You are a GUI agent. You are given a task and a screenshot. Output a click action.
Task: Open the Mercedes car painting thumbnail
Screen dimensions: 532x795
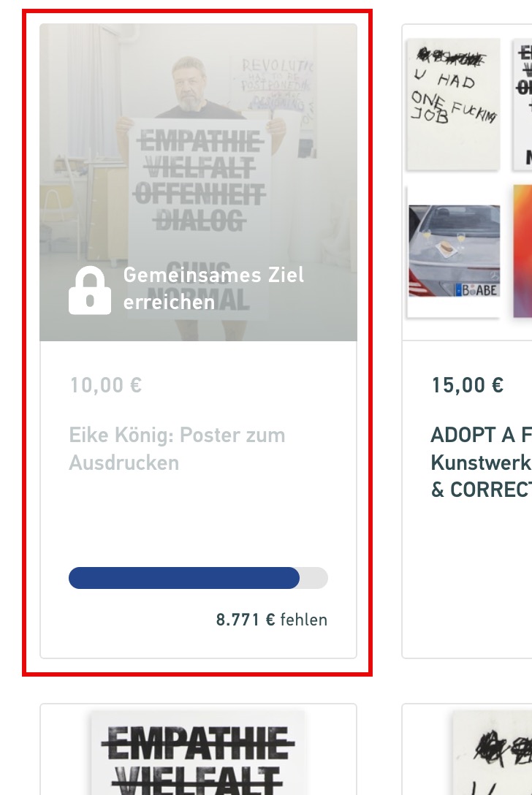pyautogui.click(x=454, y=251)
